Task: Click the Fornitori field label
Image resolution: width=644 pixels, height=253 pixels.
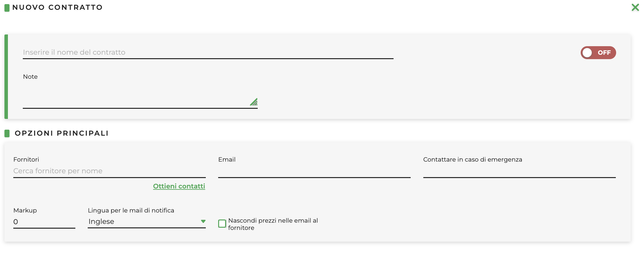Action: 26,160
